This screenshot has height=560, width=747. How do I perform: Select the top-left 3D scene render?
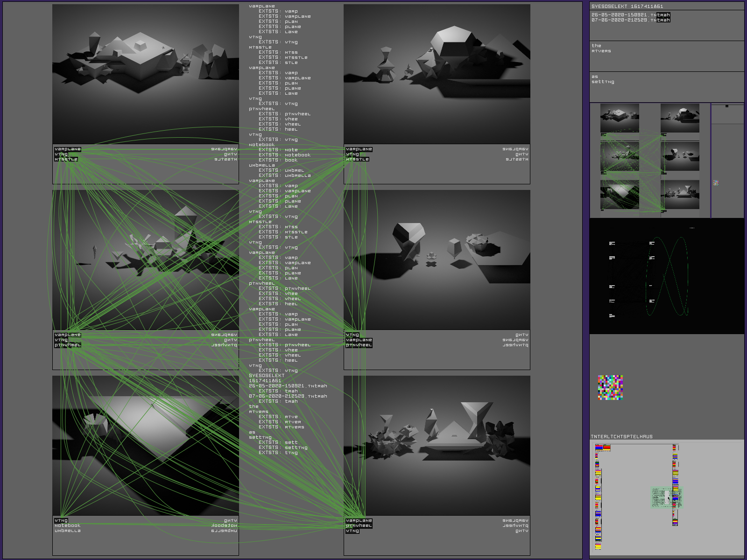point(146,74)
